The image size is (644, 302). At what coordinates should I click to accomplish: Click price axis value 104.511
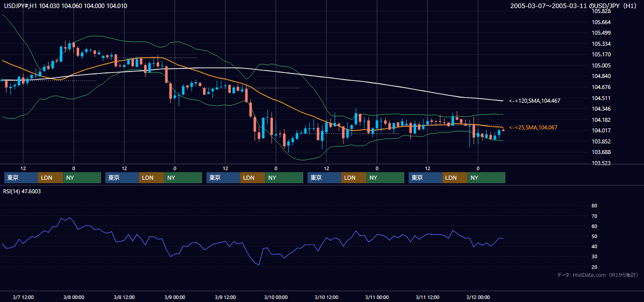pos(602,98)
